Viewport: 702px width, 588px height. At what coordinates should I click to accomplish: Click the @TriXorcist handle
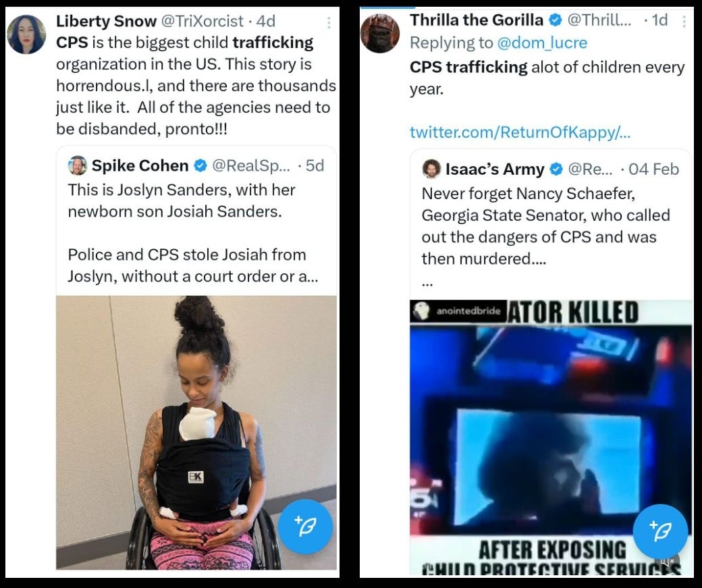202,21
